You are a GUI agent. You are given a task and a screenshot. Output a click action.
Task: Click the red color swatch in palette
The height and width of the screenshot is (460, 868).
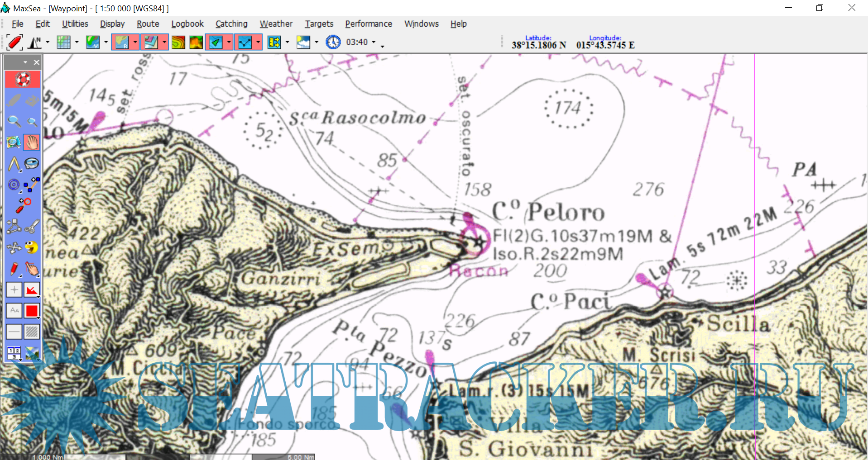[32, 311]
